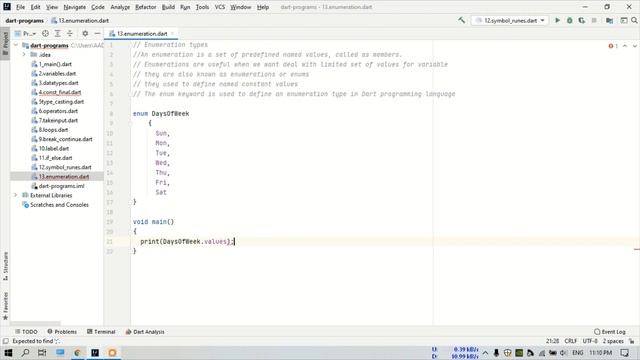Toggle the Structure tool window stripe
Image resolution: width=640 pixels, height=360 pixels.
(5, 266)
